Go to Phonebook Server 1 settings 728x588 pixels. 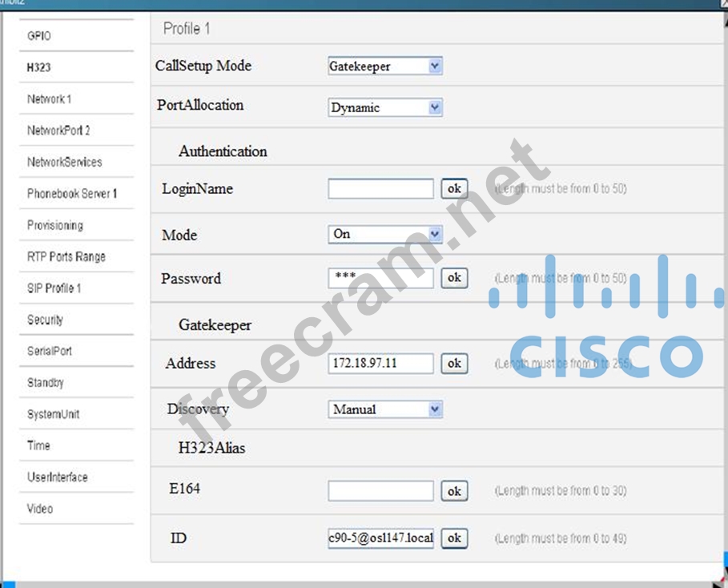click(x=72, y=194)
